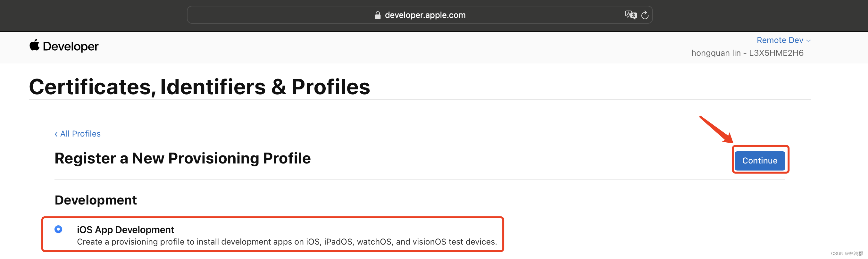Click the Certificates, Identifiers & Profiles heading
Screen dimensions: 868x259
click(x=199, y=87)
